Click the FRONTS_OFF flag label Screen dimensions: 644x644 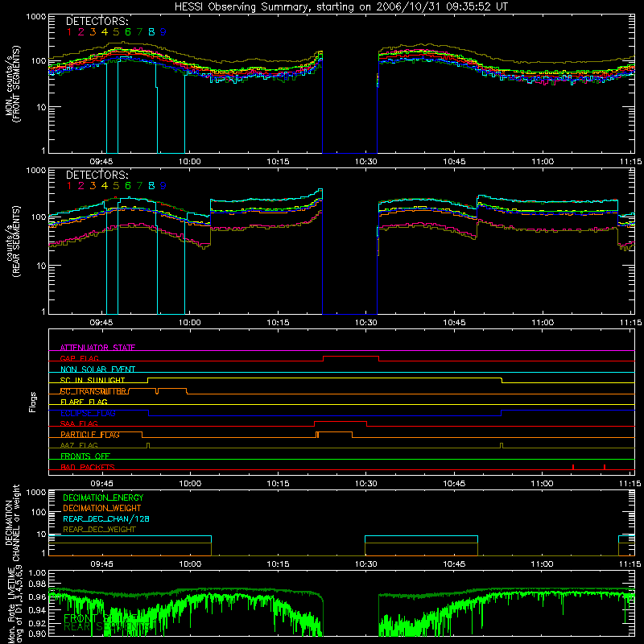pyautogui.click(x=85, y=456)
